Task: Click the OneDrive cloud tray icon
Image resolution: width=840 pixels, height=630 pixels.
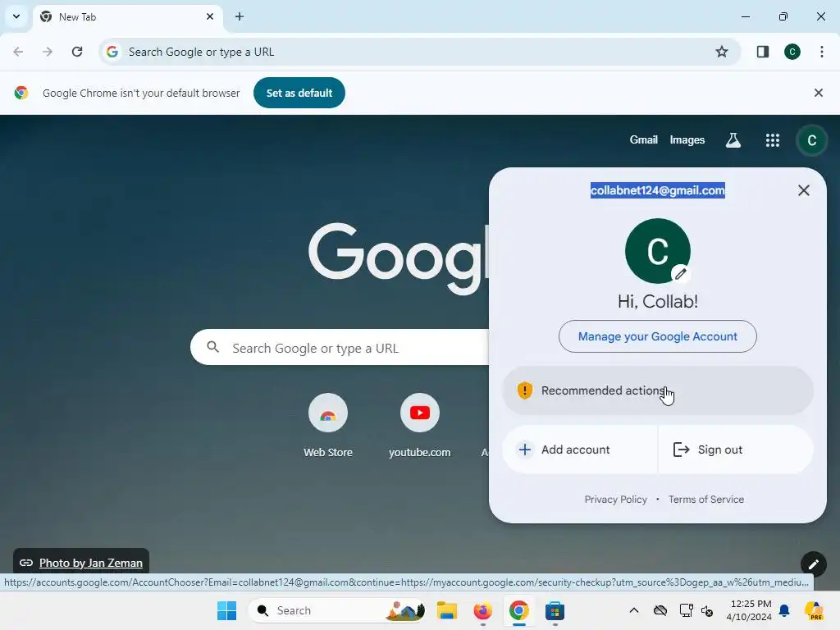Action: (x=660, y=610)
